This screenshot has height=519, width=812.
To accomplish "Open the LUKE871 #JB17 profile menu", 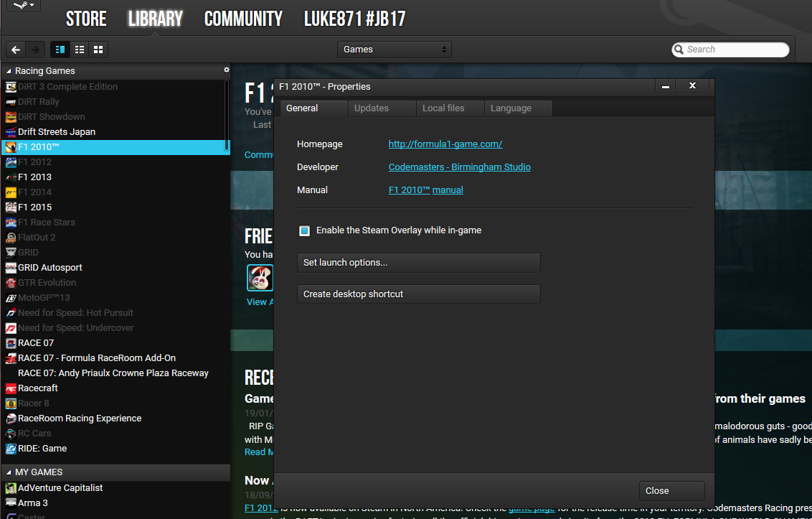I will pyautogui.click(x=355, y=19).
